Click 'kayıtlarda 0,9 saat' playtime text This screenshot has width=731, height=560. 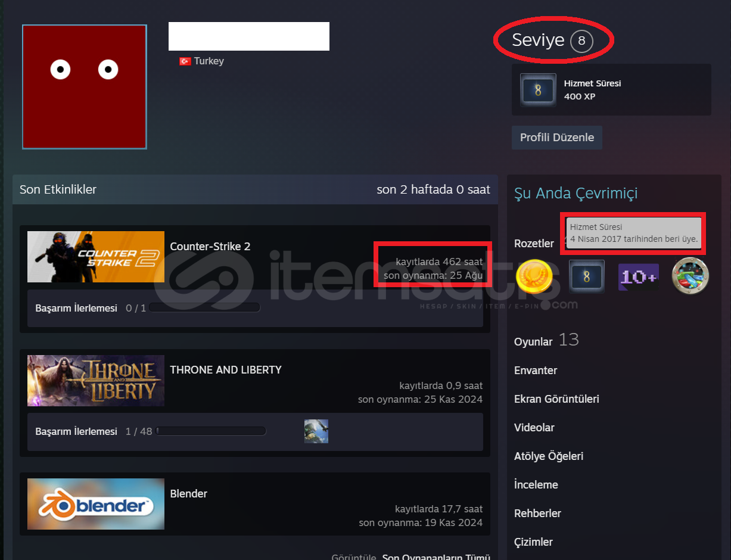point(441,385)
